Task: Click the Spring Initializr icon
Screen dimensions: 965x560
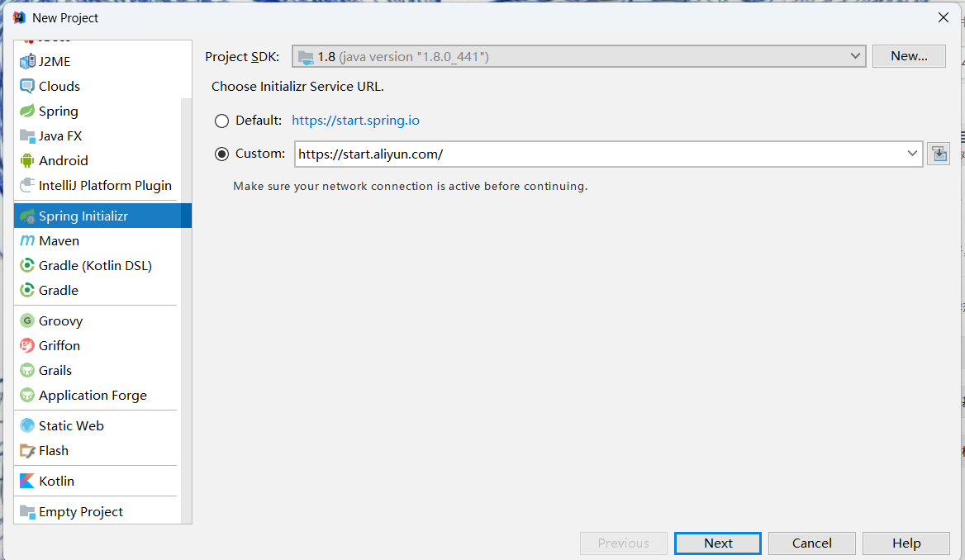Action: pyautogui.click(x=27, y=216)
